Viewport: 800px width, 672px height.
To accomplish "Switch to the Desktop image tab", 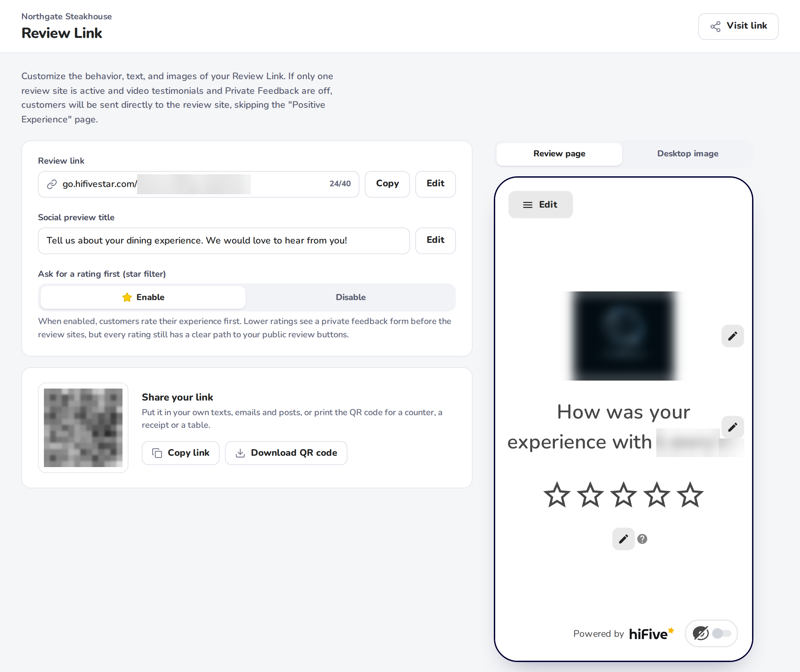I will (x=688, y=154).
